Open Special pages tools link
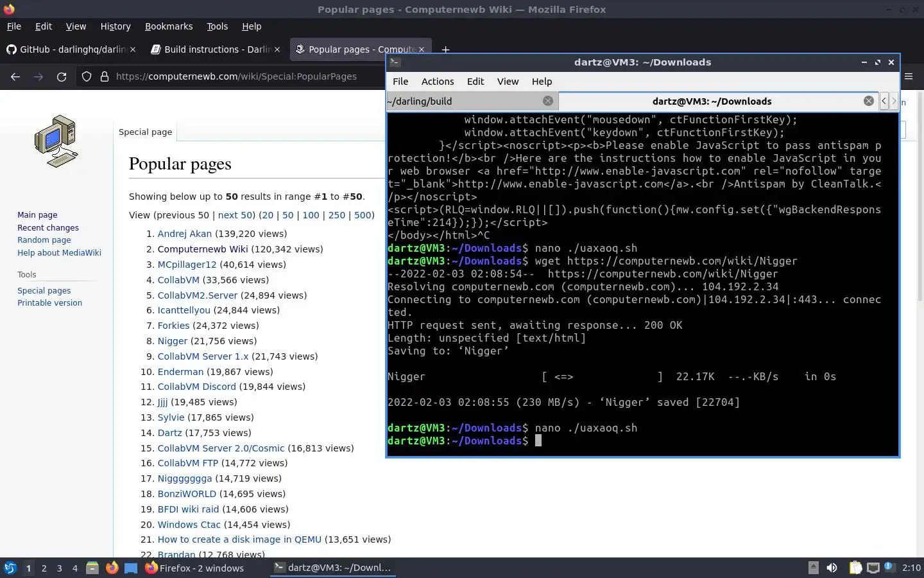 44,290
